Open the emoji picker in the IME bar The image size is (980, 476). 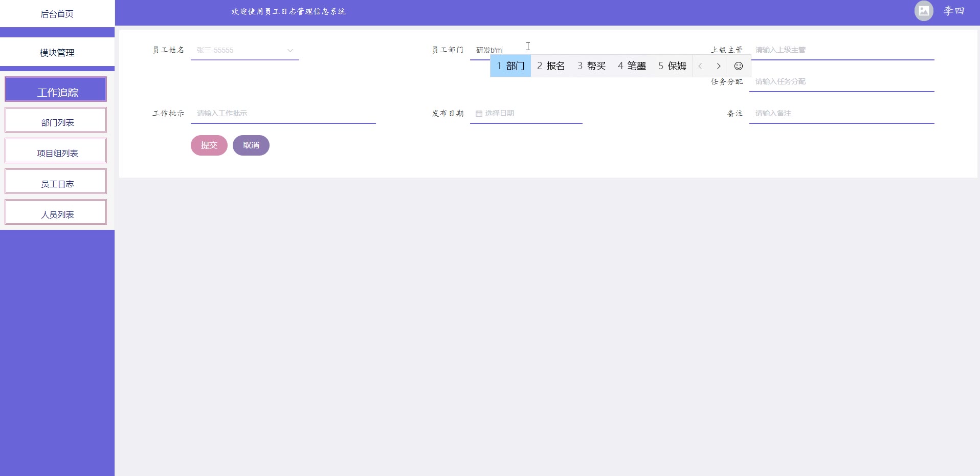coord(738,66)
